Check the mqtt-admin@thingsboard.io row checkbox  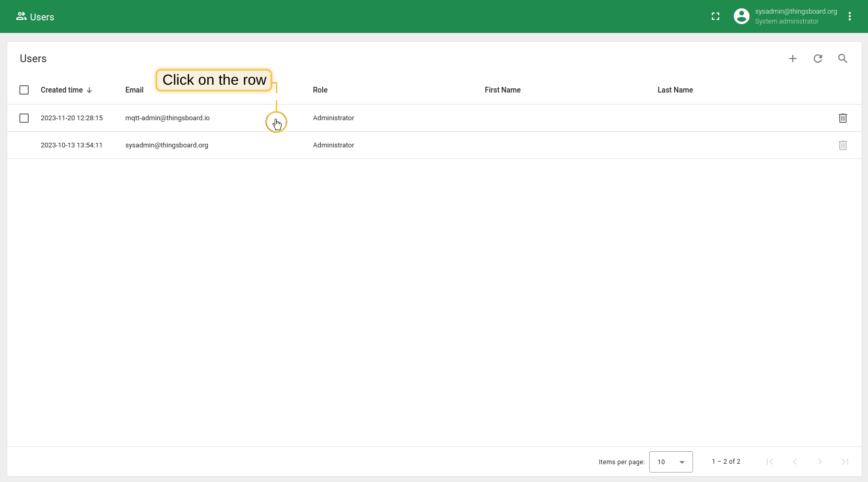pyautogui.click(x=24, y=118)
